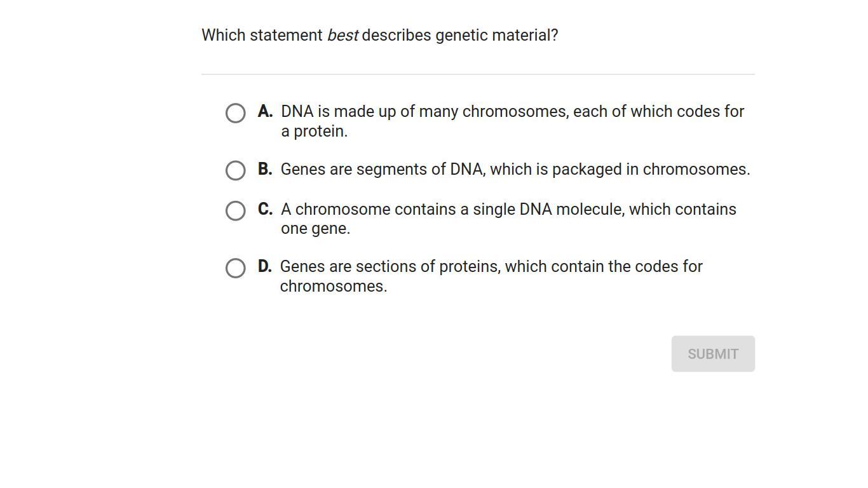868x488 pixels.
Task: Click the question text about genetic material
Action: point(379,36)
